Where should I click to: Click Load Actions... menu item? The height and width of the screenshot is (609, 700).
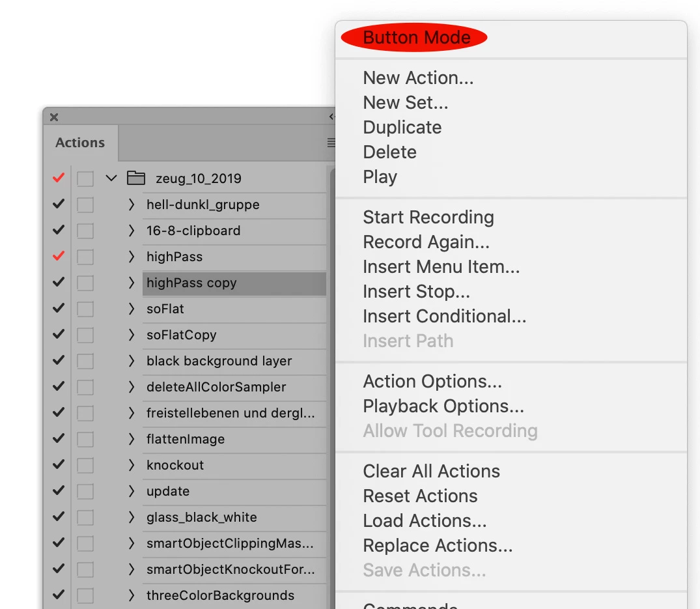click(425, 520)
